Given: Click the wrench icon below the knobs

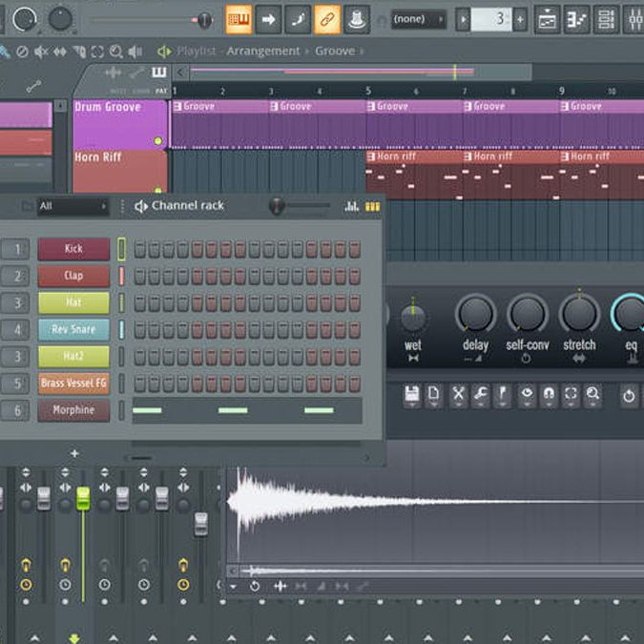Looking at the screenshot, I should [481, 394].
